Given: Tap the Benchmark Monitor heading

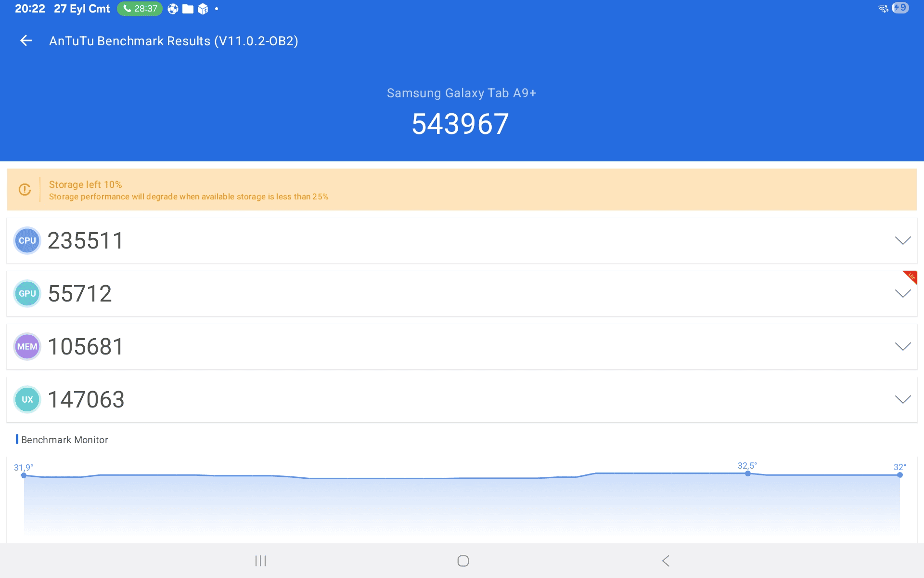Looking at the screenshot, I should coord(64,440).
